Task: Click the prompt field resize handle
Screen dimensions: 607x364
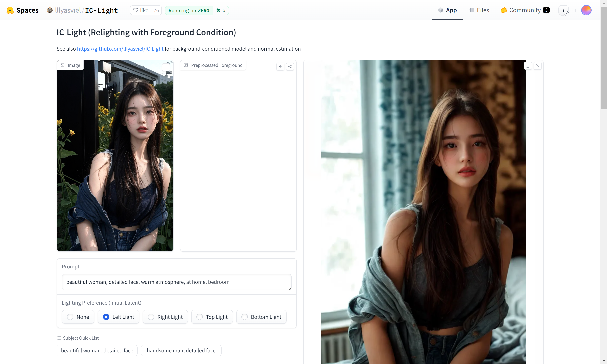Action: [289, 288]
